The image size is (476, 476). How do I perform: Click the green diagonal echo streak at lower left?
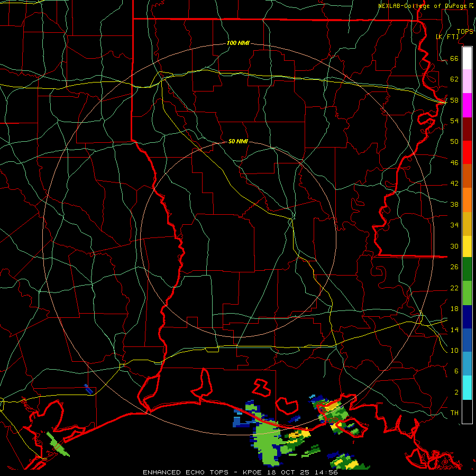[58, 444]
